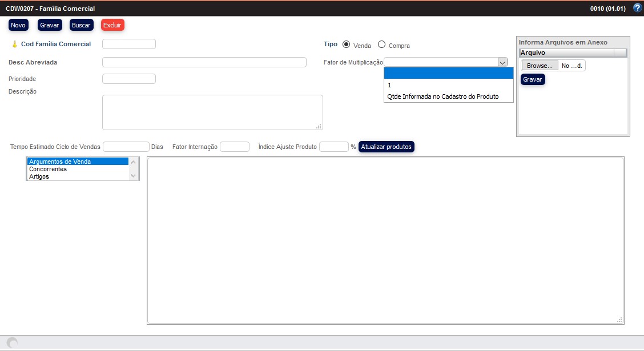
Task: Select Concorrentes in the list box
Action: coord(77,169)
